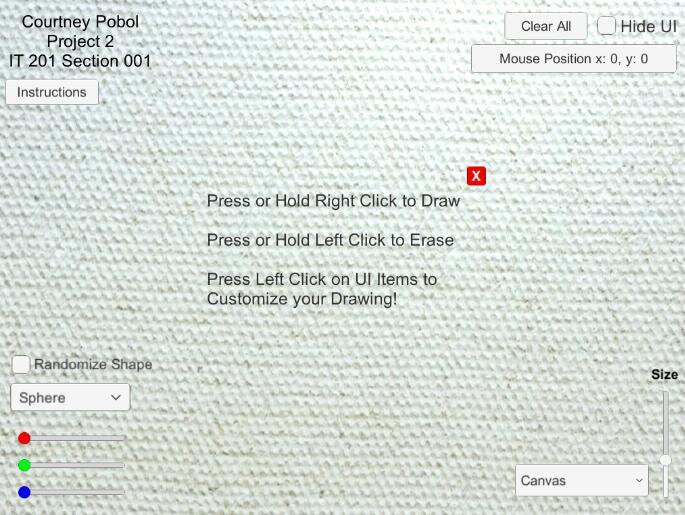Click the red slider track
This screenshot has height=515, width=685.
tap(72, 438)
